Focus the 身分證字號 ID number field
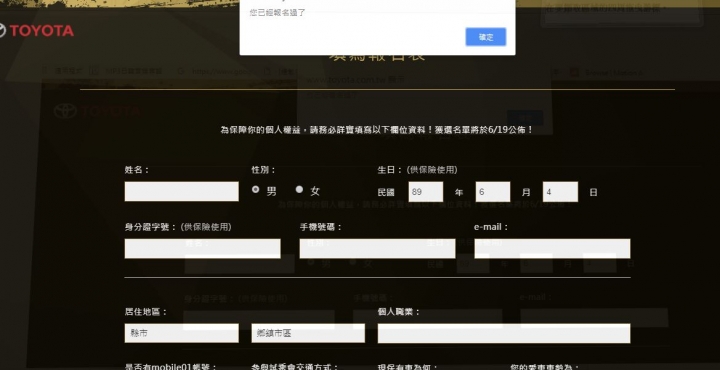The image size is (720, 370). (202, 248)
